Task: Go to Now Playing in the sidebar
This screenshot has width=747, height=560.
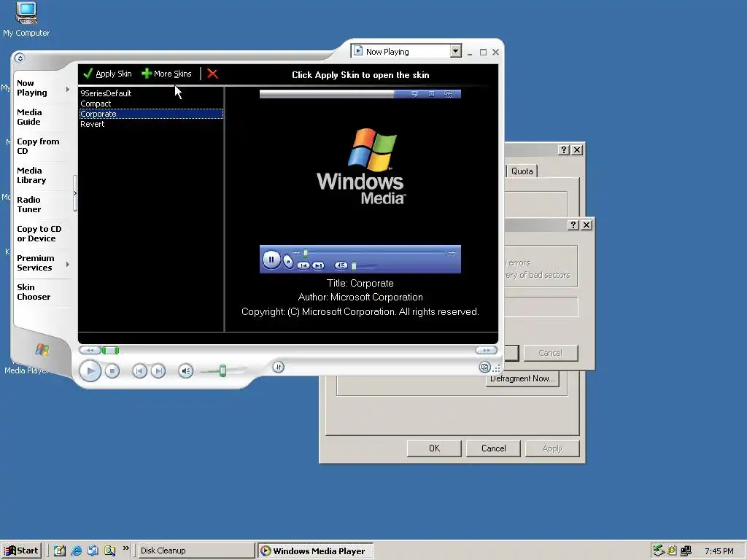Action: (32, 88)
